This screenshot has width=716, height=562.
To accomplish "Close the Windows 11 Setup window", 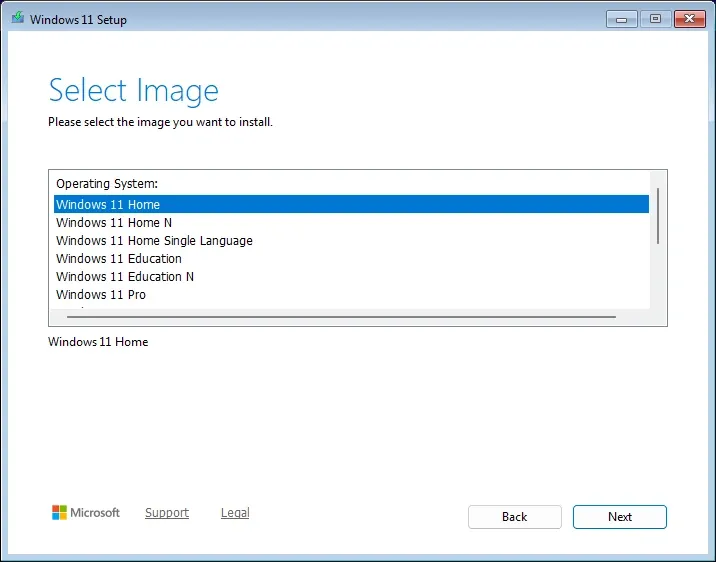I will coord(690,19).
